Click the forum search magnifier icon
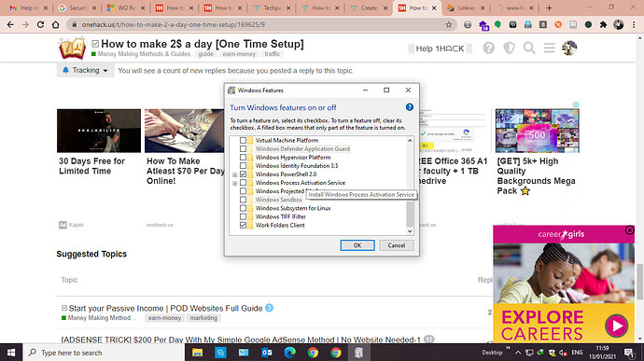 tap(529, 49)
